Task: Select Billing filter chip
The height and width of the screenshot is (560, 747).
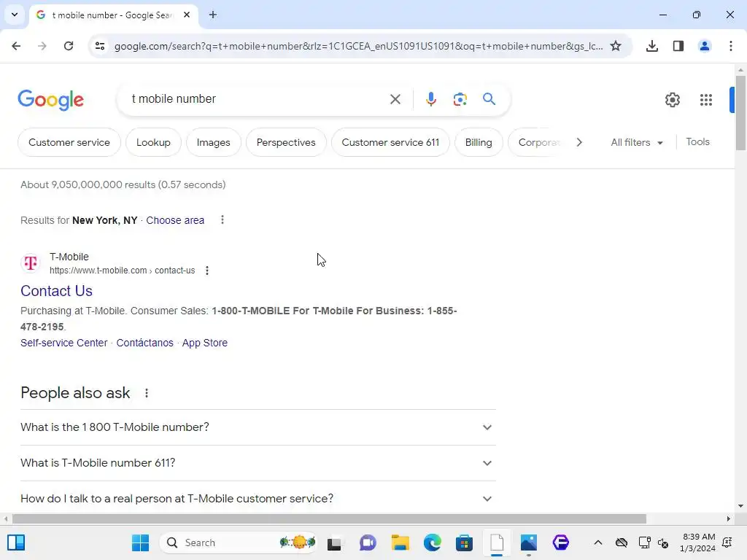Action: [479, 142]
